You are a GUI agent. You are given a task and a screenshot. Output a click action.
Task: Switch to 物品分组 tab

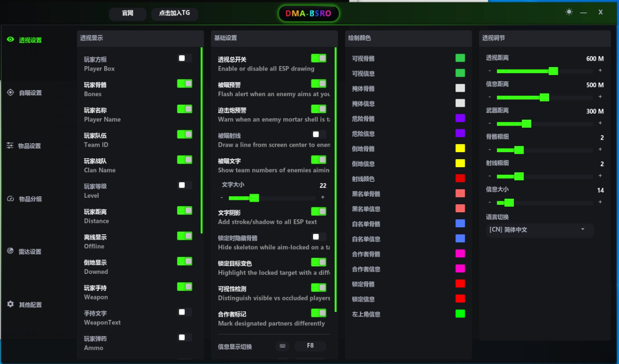click(x=30, y=199)
